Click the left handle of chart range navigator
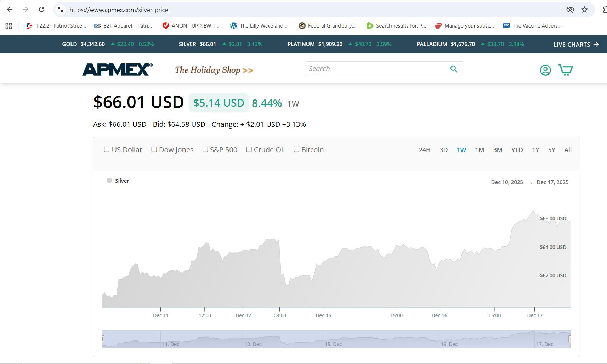This screenshot has width=607, height=364. 103,339
